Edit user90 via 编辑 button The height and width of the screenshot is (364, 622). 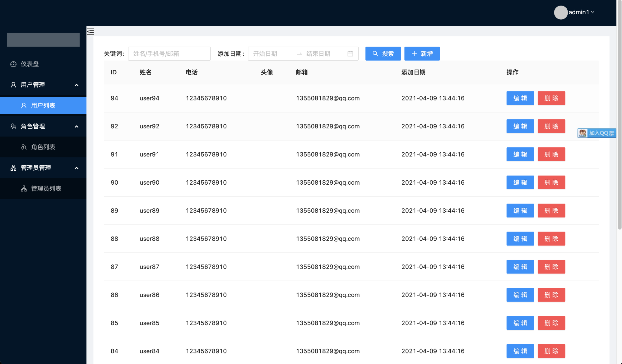point(520,182)
